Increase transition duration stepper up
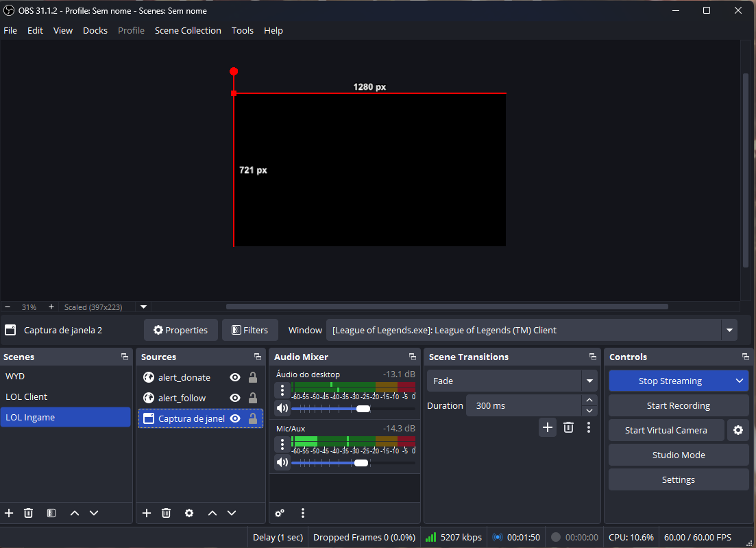 coord(589,400)
